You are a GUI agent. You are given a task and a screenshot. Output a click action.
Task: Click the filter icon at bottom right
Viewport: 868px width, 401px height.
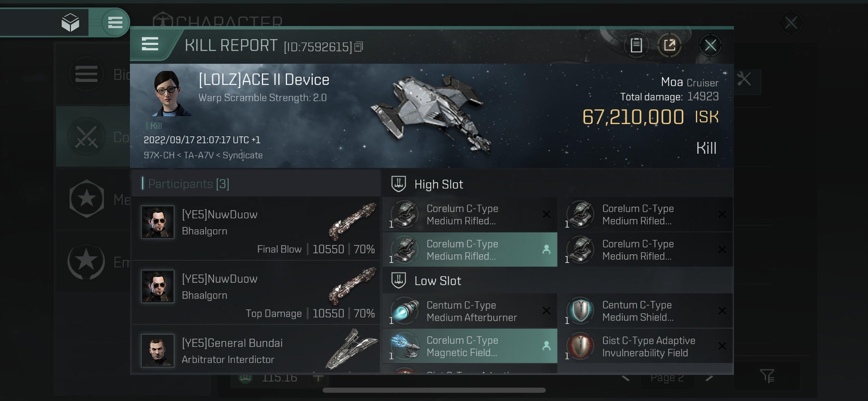pyautogui.click(x=767, y=376)
